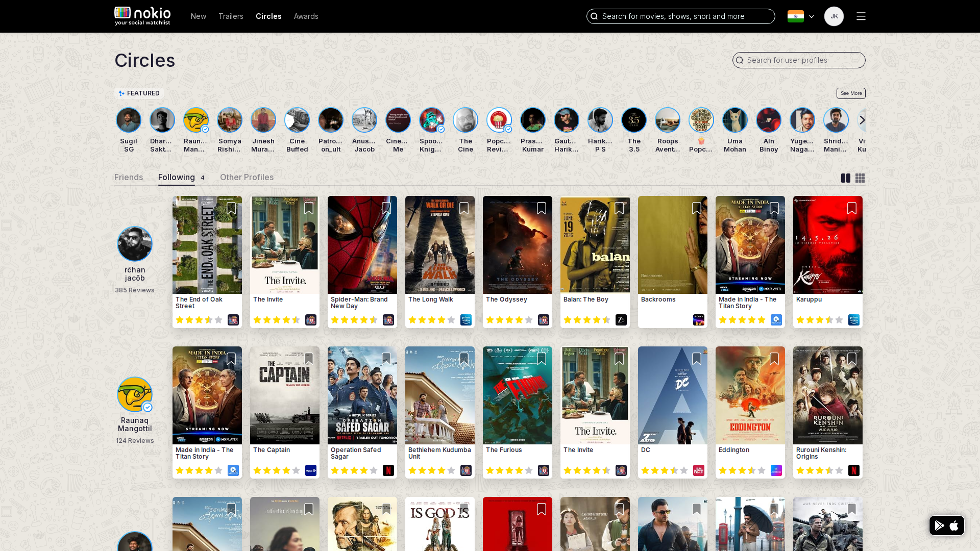Open the JK account avatar

pyautogui.click(x=834, y=16)
